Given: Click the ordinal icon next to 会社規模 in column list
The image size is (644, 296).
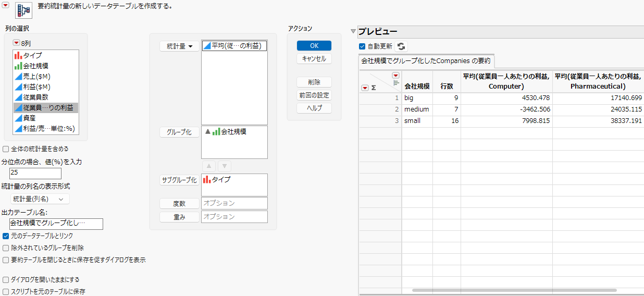Looking at the screenshot, I should click(18, 66).
